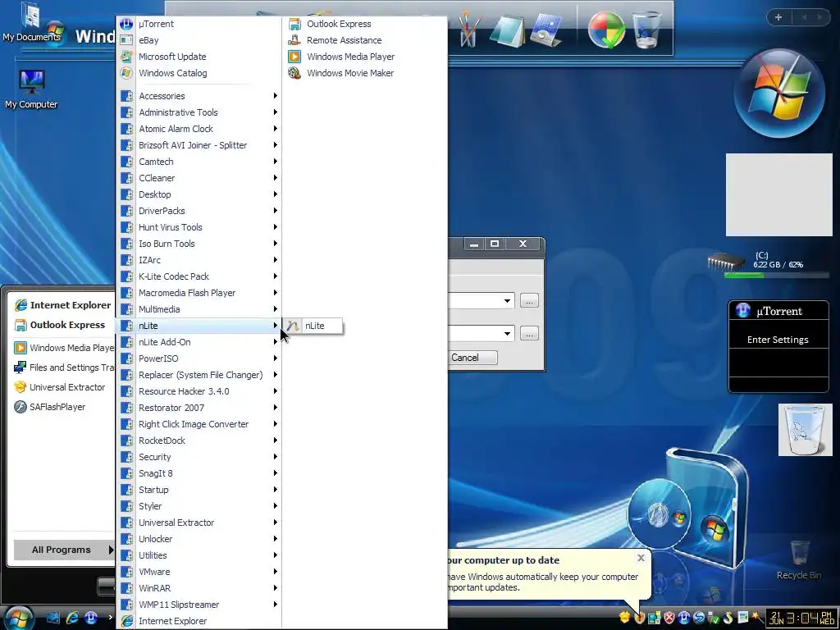Click the Recycle Bin desktop icon
Viewport: 840px width, 630px height.
(x=799, y=559)
